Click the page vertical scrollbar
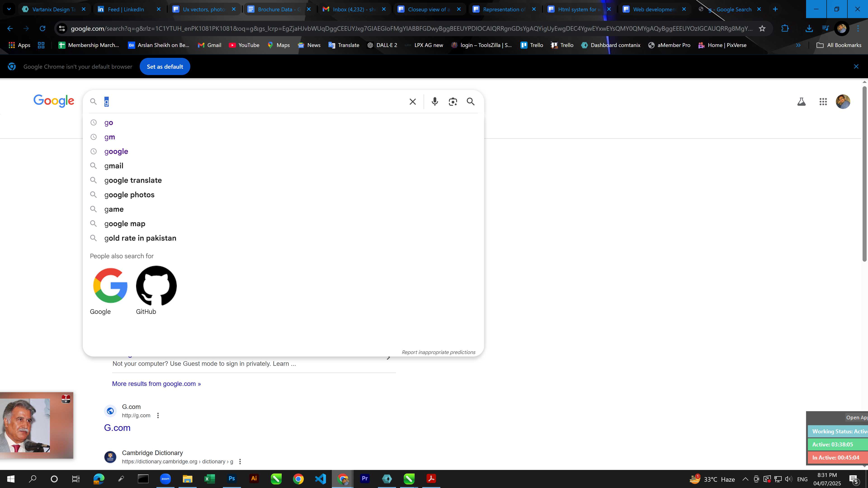 pyautogui.click(x=864, y=174)
